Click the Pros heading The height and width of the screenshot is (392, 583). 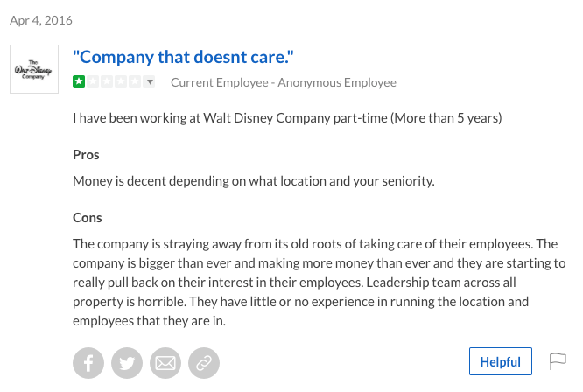(x=86, y=155)
